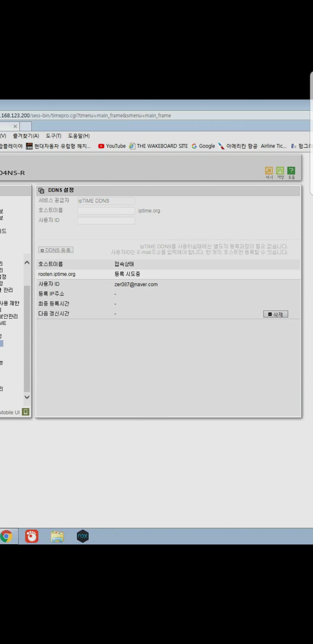Click the red camera app taskbar icon
The image size is (313, 644).
click(x=32, y=536)
